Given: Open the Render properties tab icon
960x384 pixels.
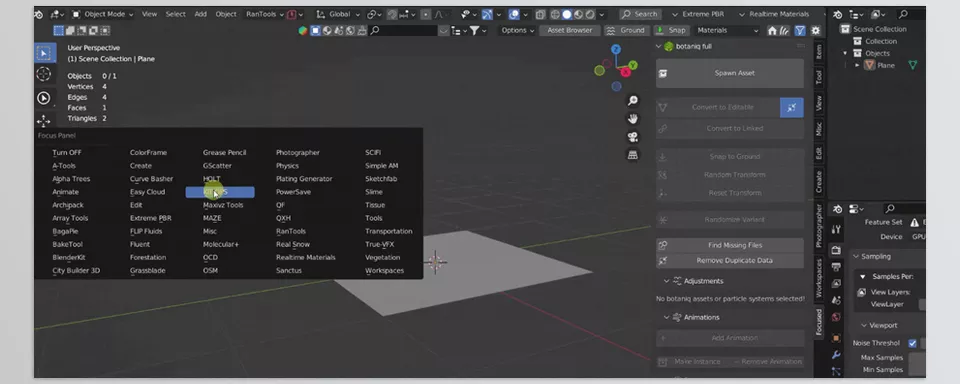Looking at the screenshot, I should 836,250.
